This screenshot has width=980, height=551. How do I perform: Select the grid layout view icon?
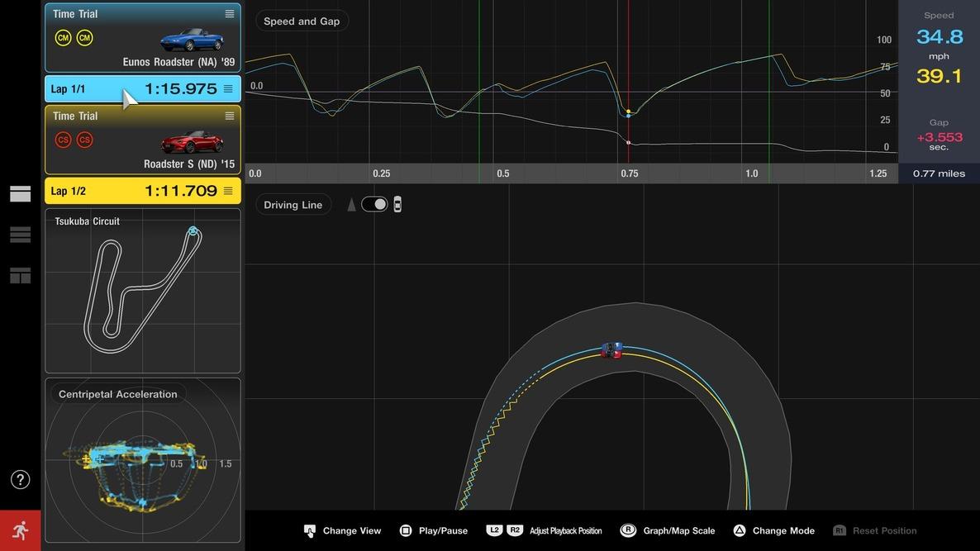[19, 273]
